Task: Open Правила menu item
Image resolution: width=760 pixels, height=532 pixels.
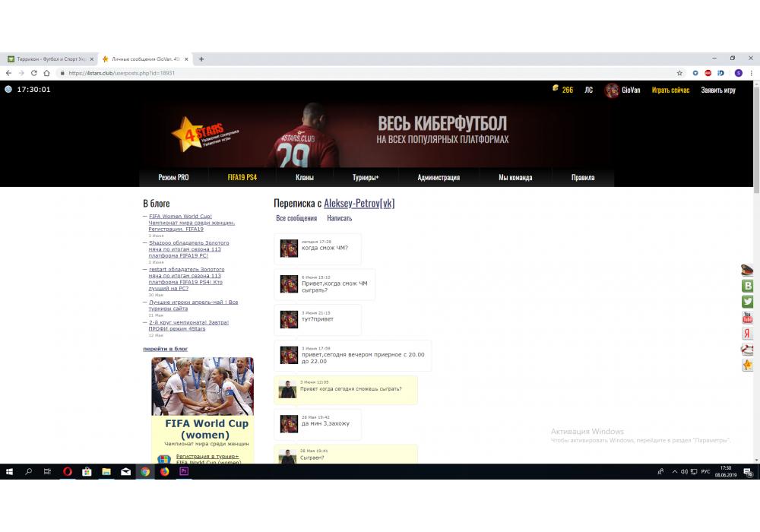Action: pos(583,177)
